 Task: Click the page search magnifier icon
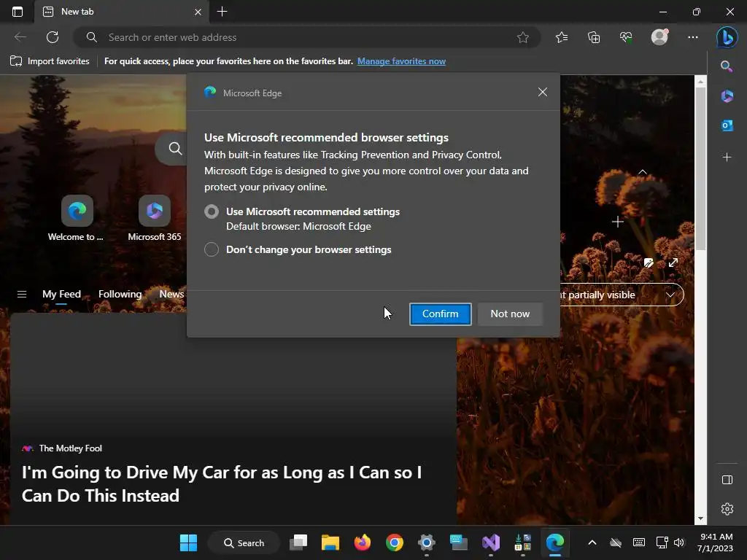[x=175, y=149]
